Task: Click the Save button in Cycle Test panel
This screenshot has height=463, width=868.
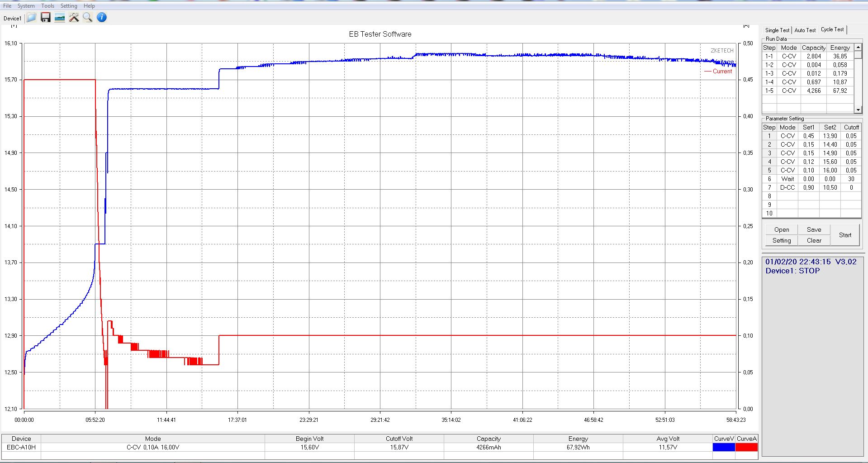Action: pyautogui.click(x=814, y=229)
